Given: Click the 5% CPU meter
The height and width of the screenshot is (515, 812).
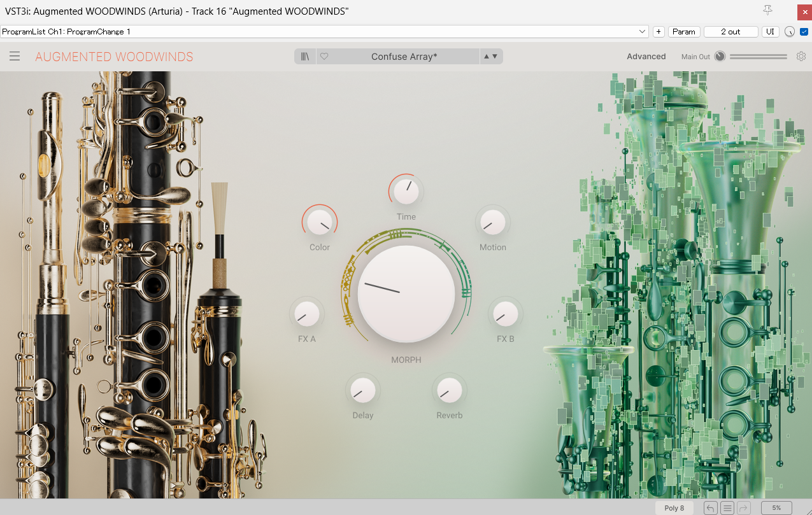Looking at the screenshot, I should (776, 508).
